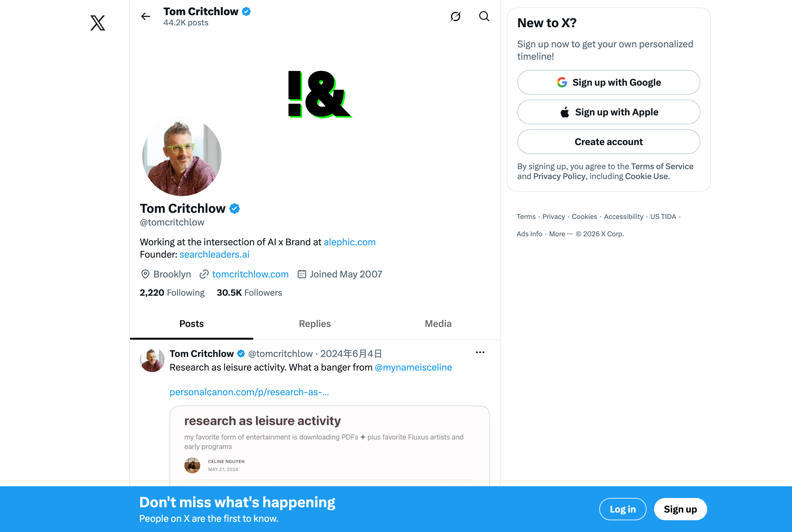Go back using the left arrow
This screenshot has width=792, height=532.
(146, 16)
